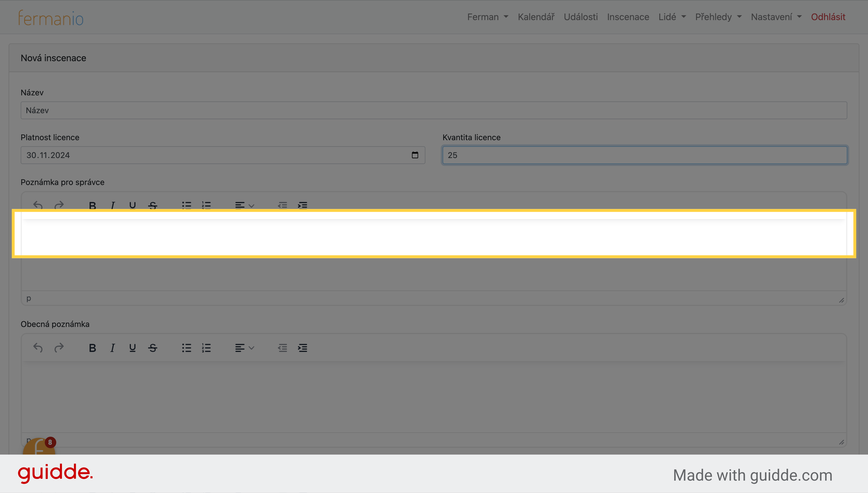Insert numbered list in Obecná poznámka editor
This screenshot has height=493, width=868.
pyautogui.click(x=206, y=348)
